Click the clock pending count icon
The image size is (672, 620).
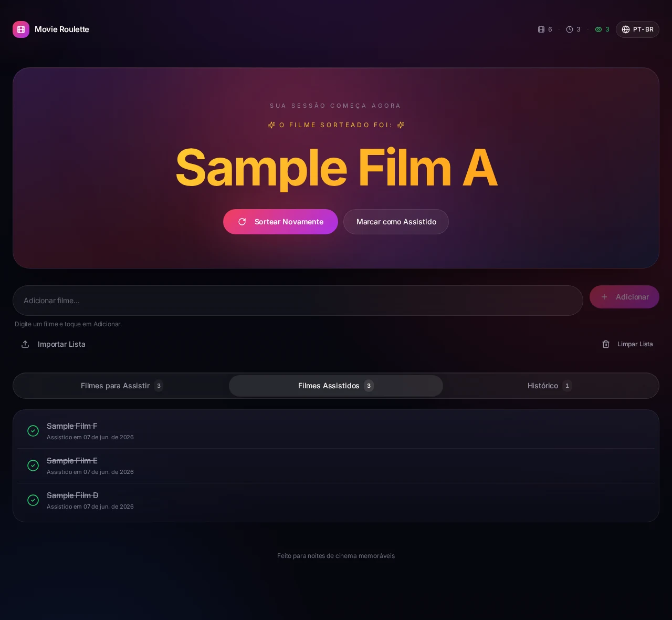570,29
